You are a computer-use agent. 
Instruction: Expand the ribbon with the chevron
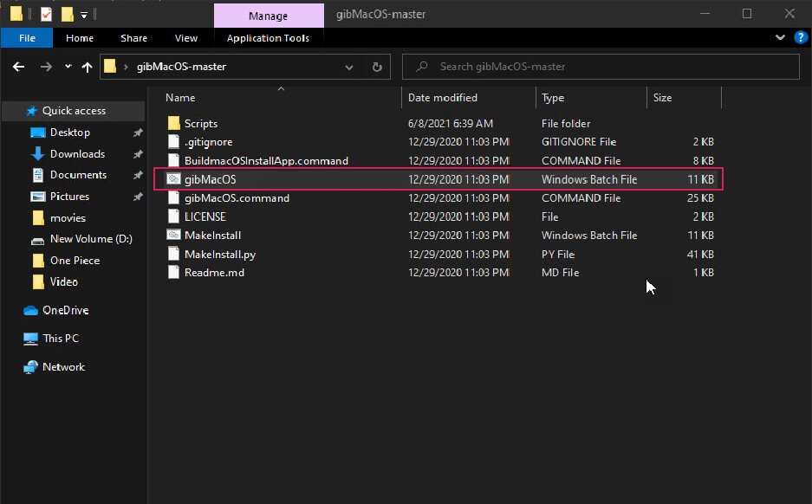click(x=780, y=37)
